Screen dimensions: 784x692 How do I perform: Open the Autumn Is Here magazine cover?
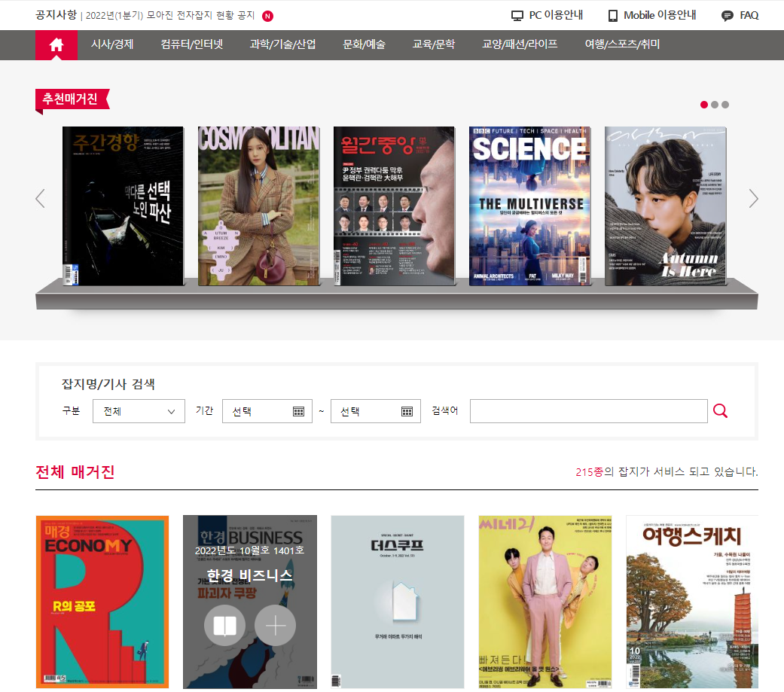(666, 206)
